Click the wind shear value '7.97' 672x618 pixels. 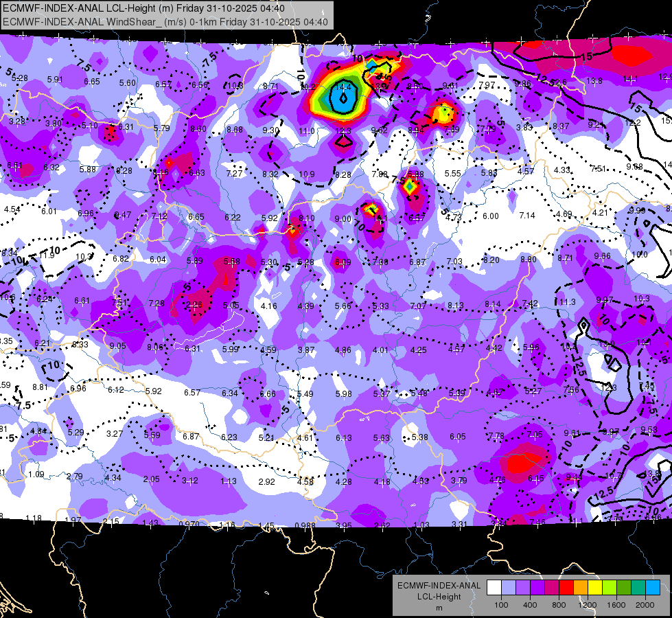pyautogui.click(x=487, y=85)
